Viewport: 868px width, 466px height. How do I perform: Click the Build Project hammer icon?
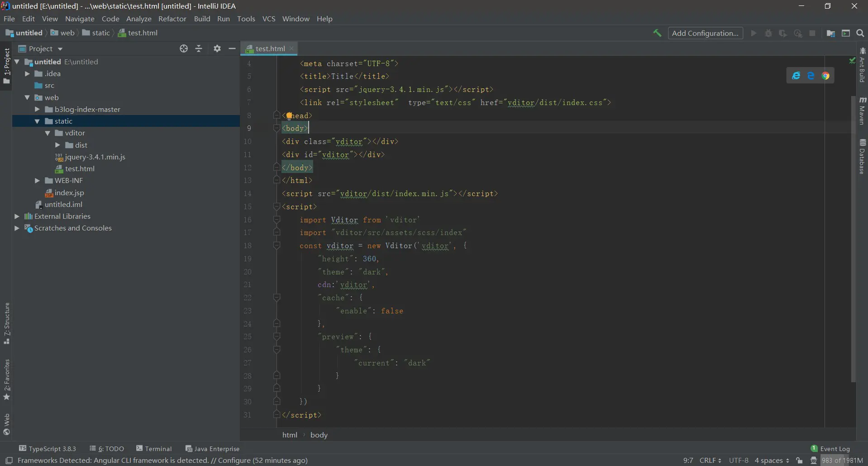point(657,33)
